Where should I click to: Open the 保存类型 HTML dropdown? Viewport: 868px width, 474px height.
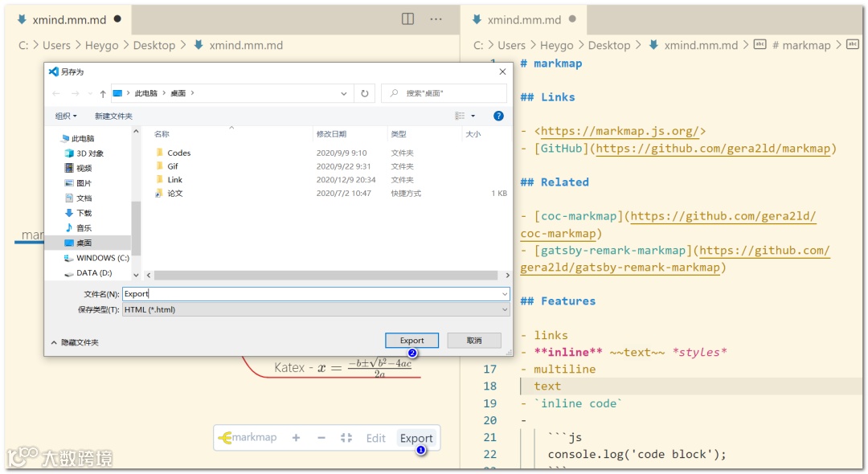[316, 310]
